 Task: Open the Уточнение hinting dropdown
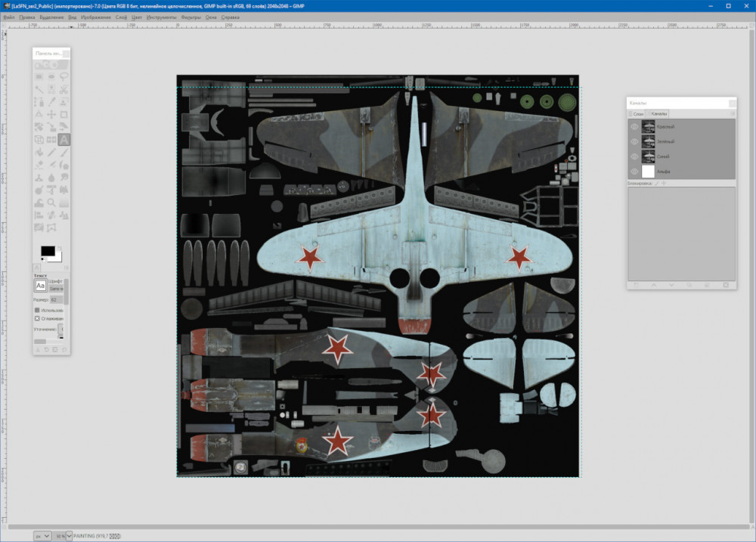[61, 330]
